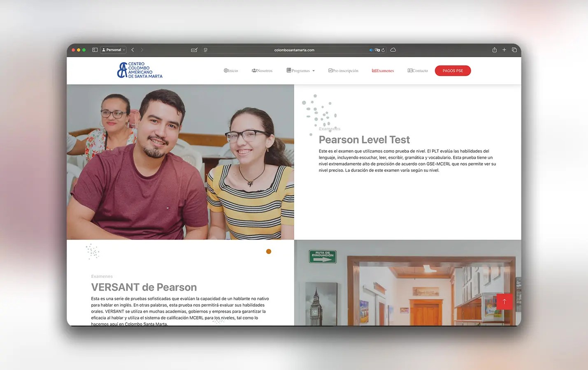This screenshot has height=370, width=588.
Task: Close the Safari window with red button
Action: click(x=73, y=50)
